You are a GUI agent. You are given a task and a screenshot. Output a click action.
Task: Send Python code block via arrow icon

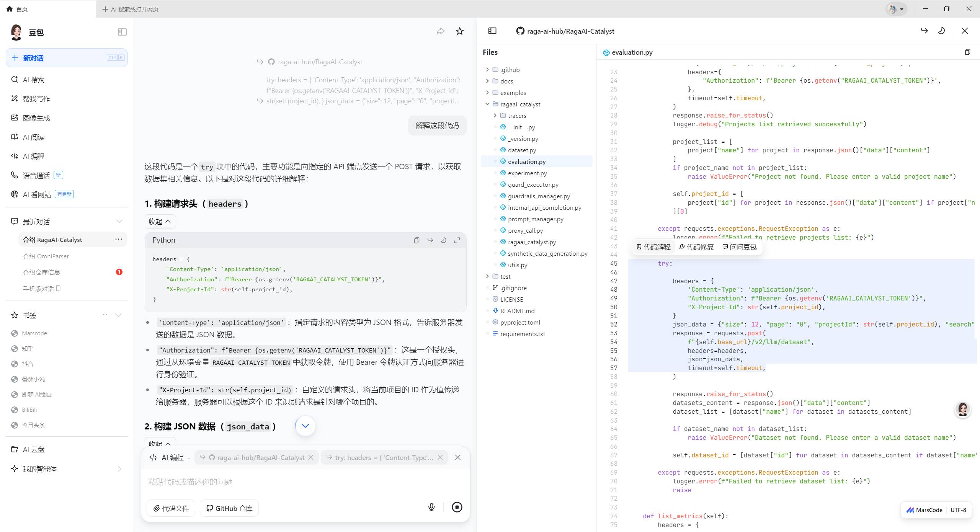[430, 240]
